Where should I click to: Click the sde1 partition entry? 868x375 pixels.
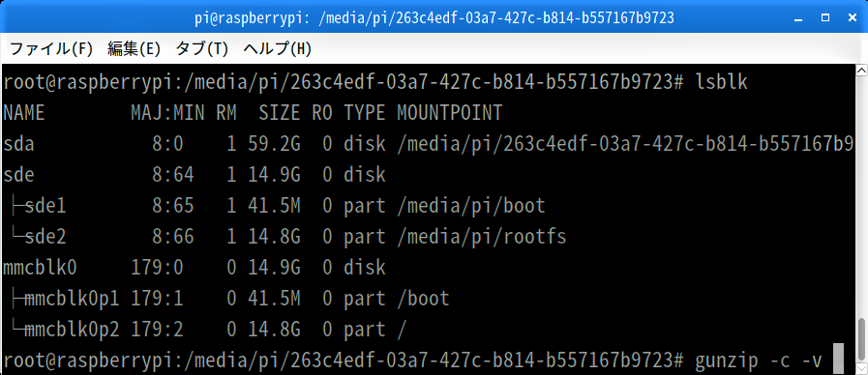[x=45, y=206]
